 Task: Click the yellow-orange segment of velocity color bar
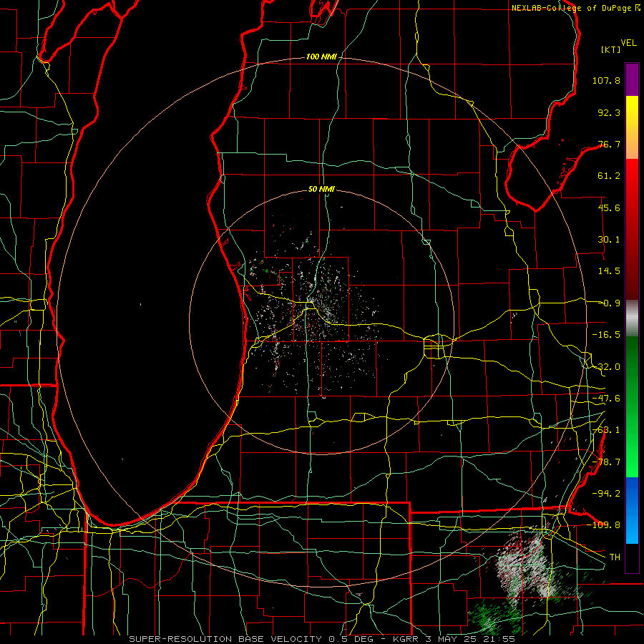pyautogui.click(x=632, y=127)
